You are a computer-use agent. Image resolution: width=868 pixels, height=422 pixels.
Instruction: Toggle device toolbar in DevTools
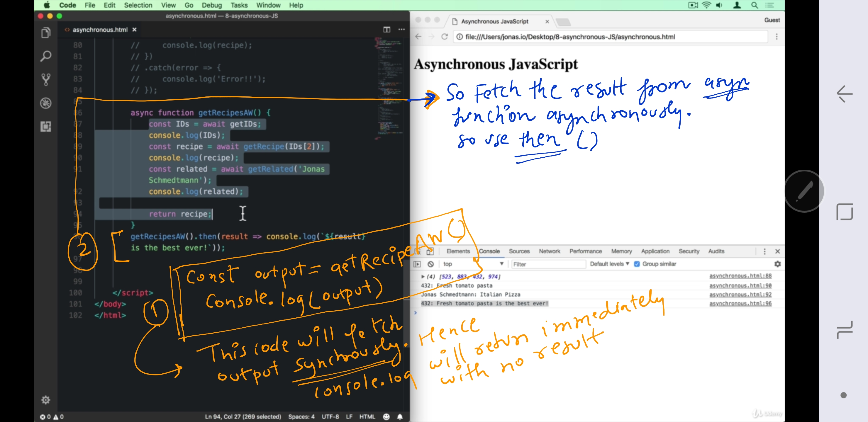(430, 251)
